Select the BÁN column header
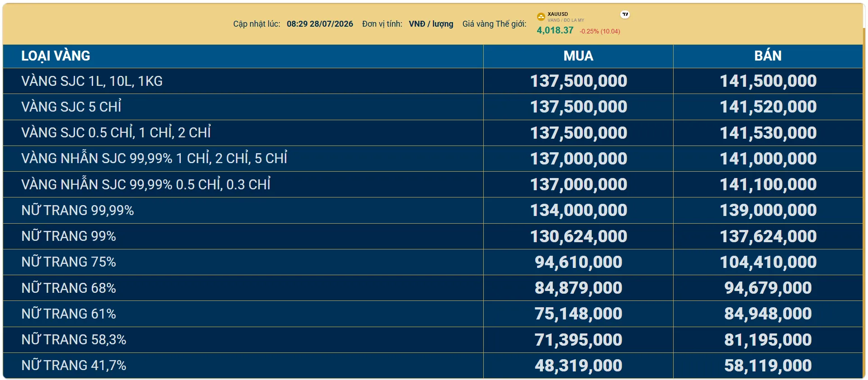Screen dimensions: 868x380 (768, 56)
